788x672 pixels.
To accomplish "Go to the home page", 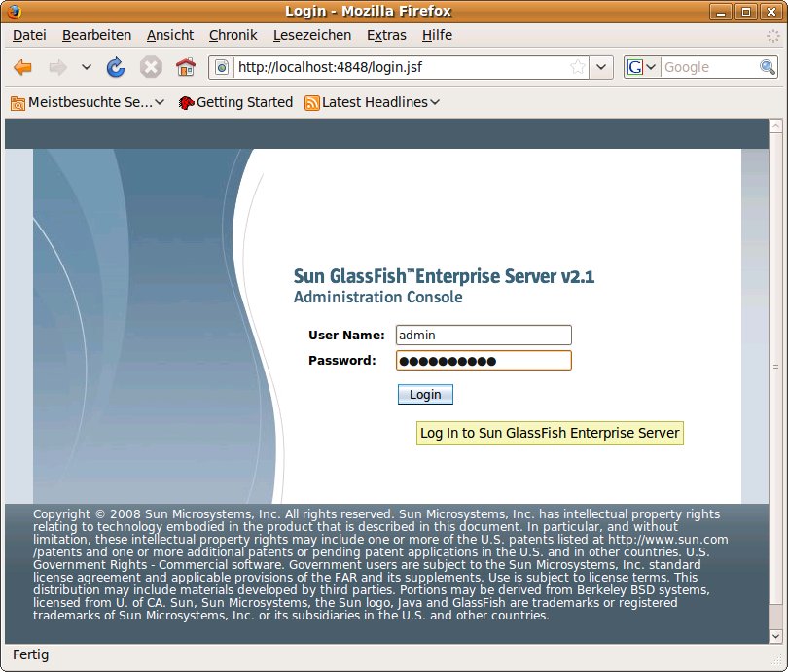I will point(185,67).
